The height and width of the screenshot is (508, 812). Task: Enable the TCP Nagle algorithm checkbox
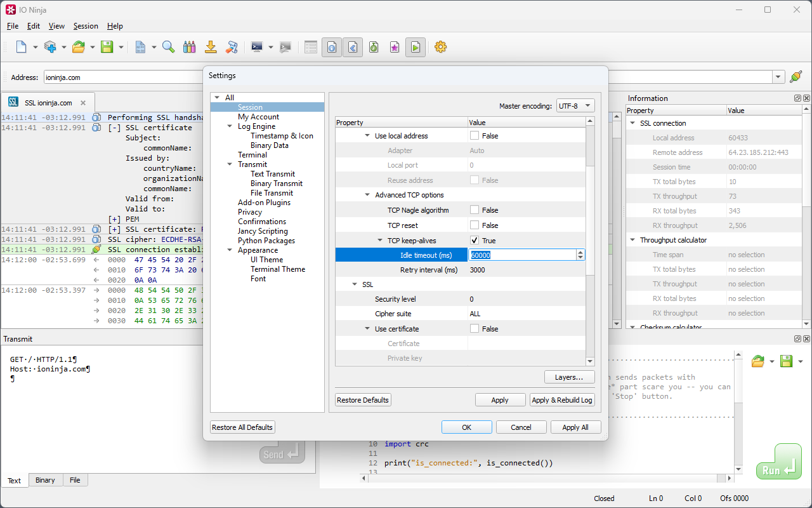[475, 210]
